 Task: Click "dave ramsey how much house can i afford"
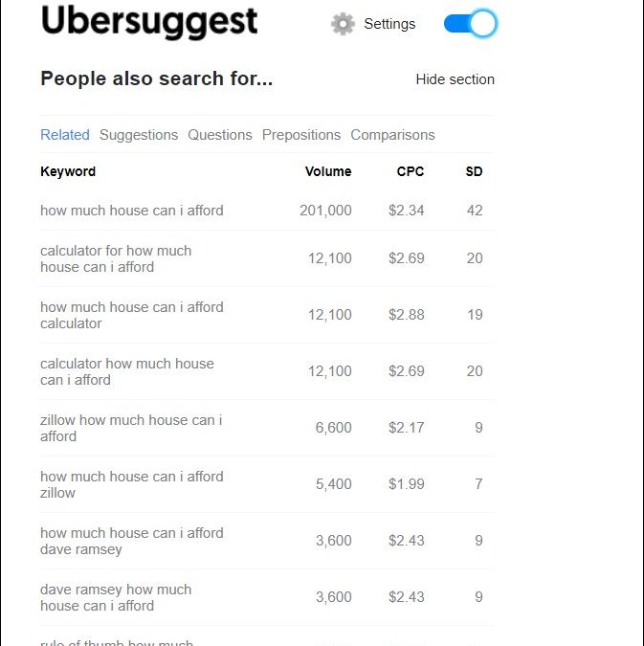[x=116, y=597]
